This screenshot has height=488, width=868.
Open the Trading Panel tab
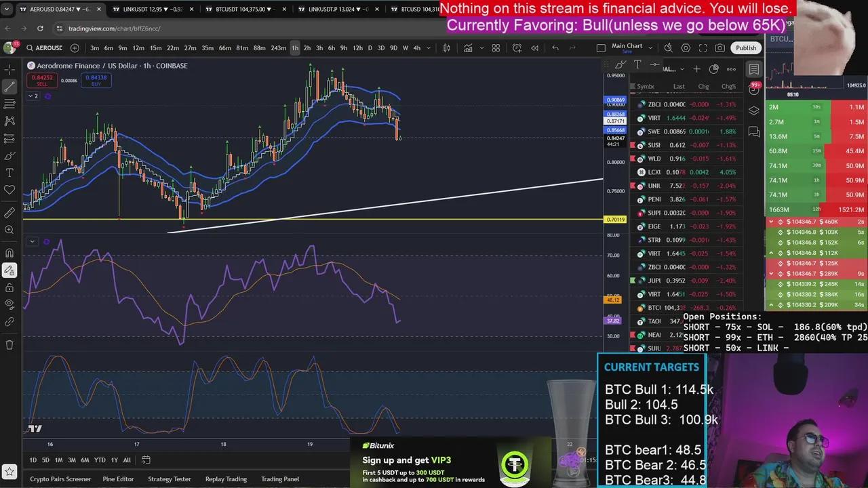pyautogui.click(x=280, y=479)
